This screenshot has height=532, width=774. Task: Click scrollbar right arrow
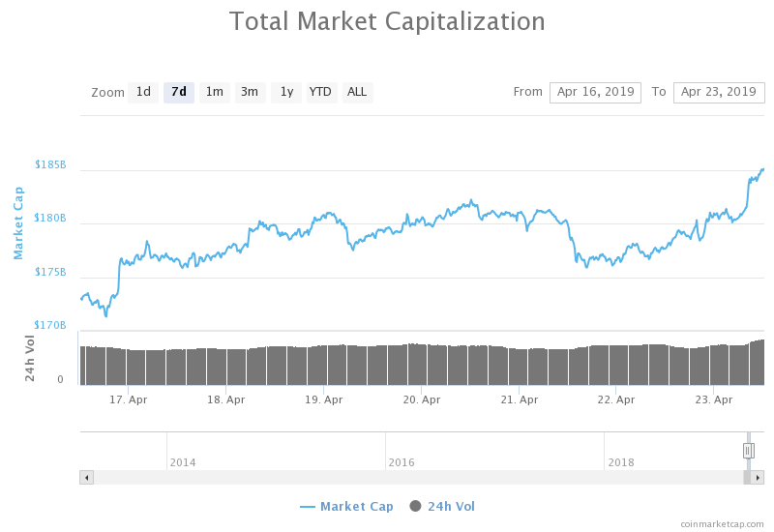[759, 477]
